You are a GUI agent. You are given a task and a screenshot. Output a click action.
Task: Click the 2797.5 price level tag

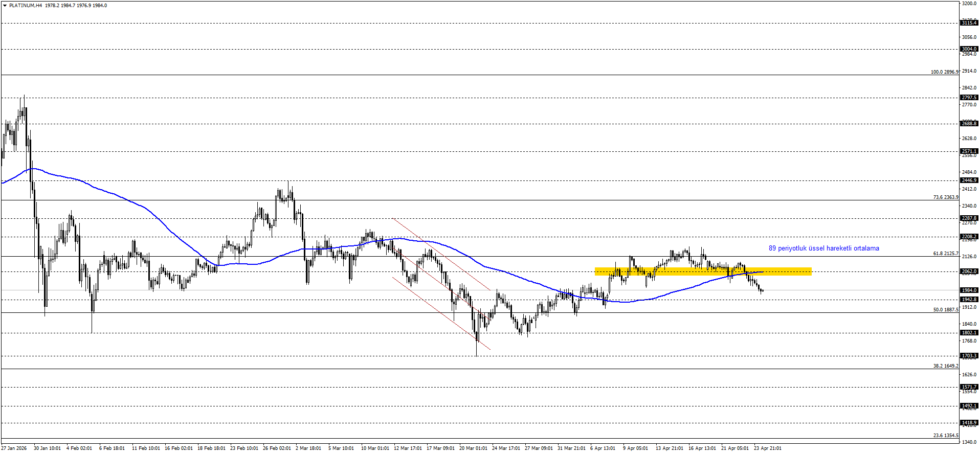[x=969, y=98]
